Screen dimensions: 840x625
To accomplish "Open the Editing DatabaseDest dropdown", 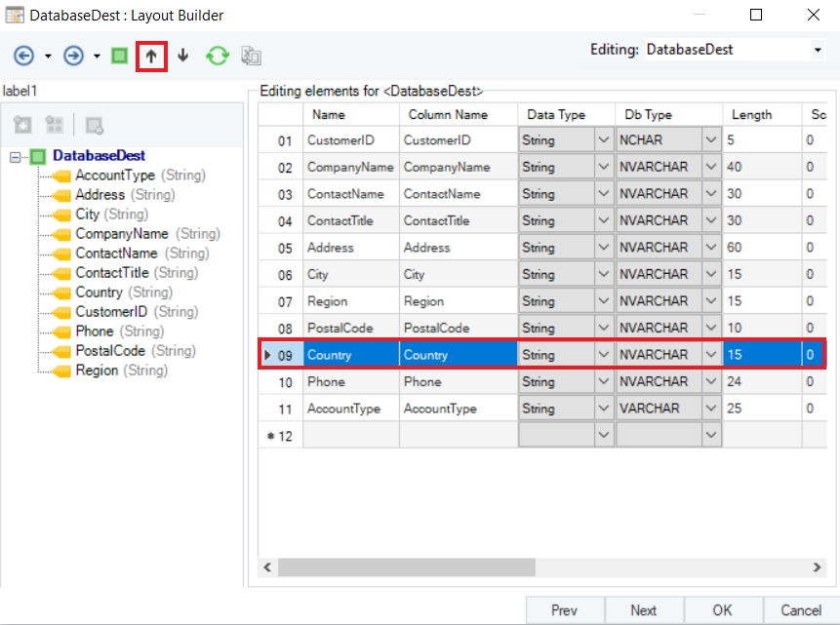I will tap(817, 50).
